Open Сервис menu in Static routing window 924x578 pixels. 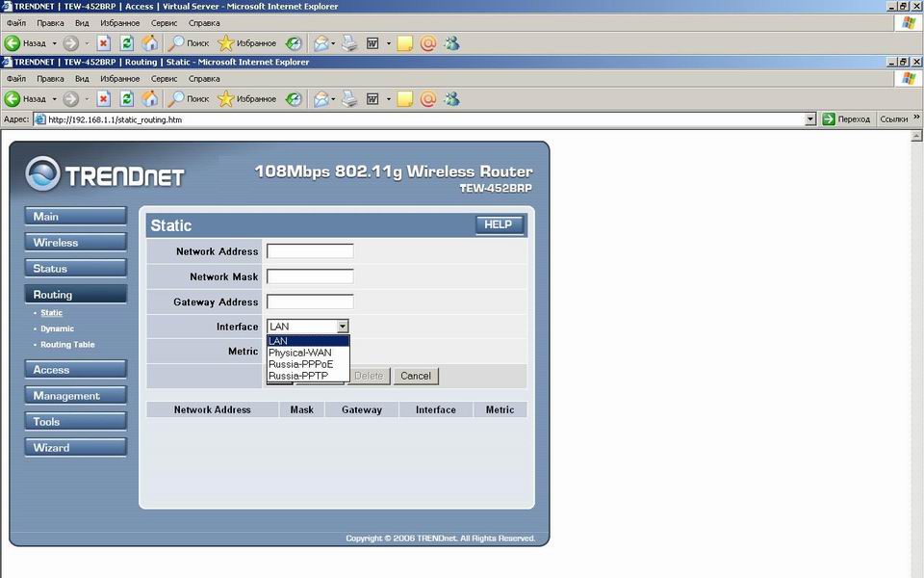164,78
